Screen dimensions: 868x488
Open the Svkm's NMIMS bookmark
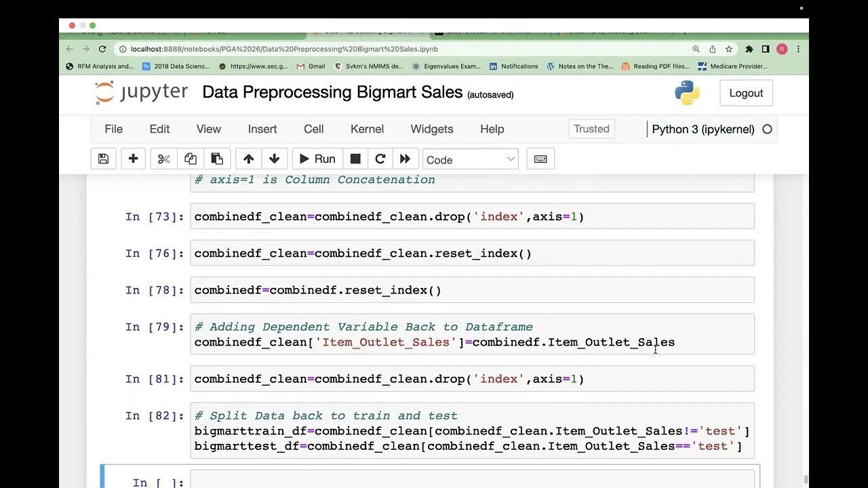369,66
